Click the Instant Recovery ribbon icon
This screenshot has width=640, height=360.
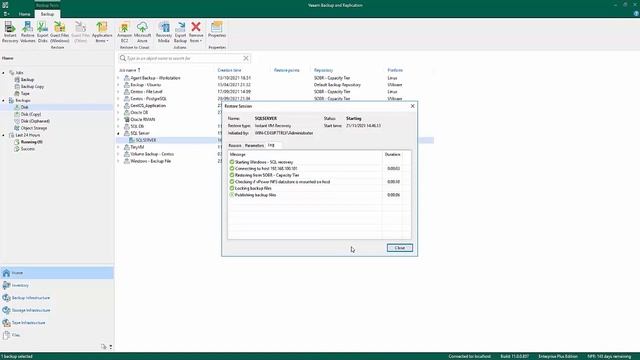coord(10,32)
